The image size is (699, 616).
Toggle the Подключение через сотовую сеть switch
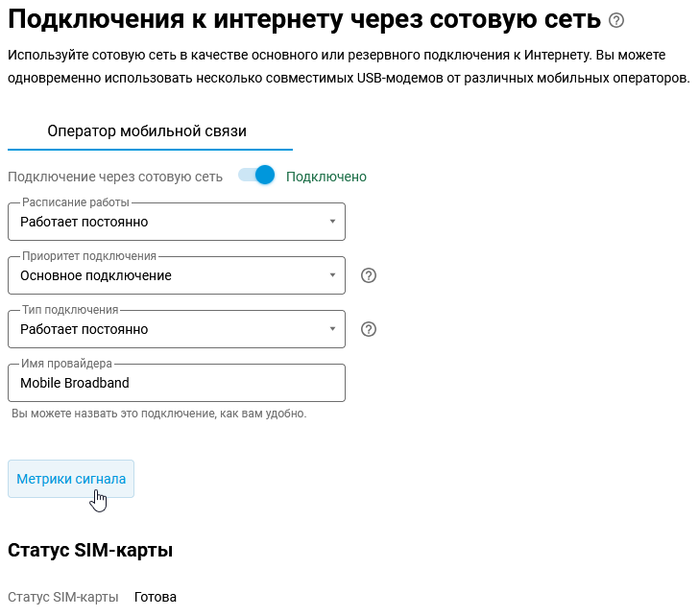pyautogui.click(x=257, y=176)
